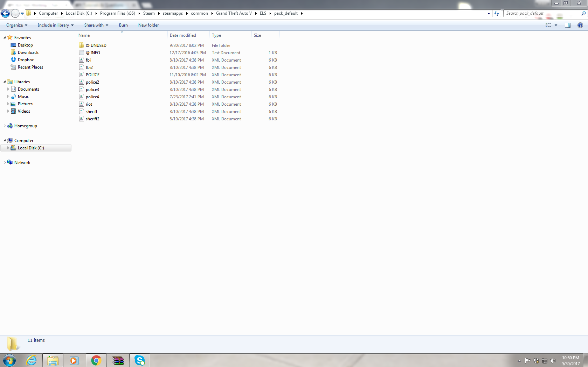Click the Back navigation arrow button
The image size is (588, 367).
pos(5,13)
